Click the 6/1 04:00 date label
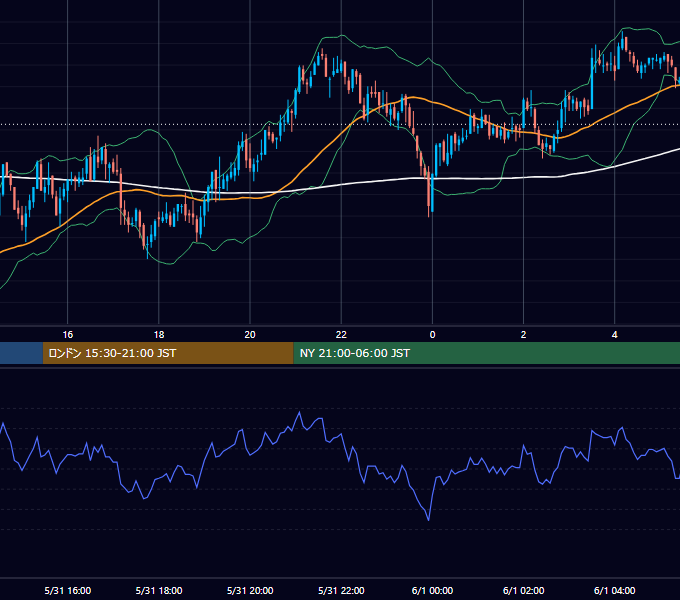The height and width of the screenshot is (600, 680). click(615, 590)
